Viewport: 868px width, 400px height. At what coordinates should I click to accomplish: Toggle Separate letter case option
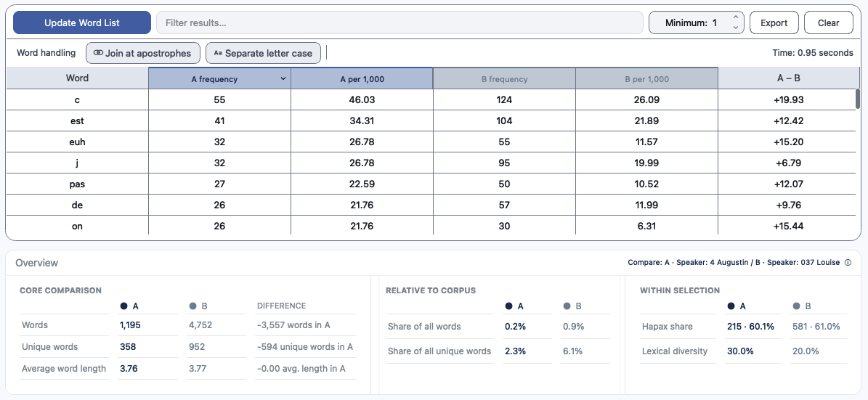[x=263, y=53]
